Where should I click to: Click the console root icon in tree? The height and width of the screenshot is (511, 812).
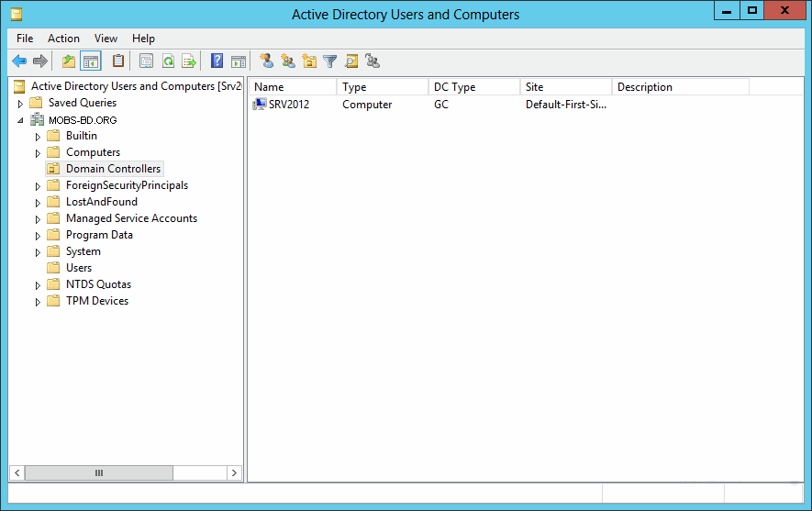point(19,86)
